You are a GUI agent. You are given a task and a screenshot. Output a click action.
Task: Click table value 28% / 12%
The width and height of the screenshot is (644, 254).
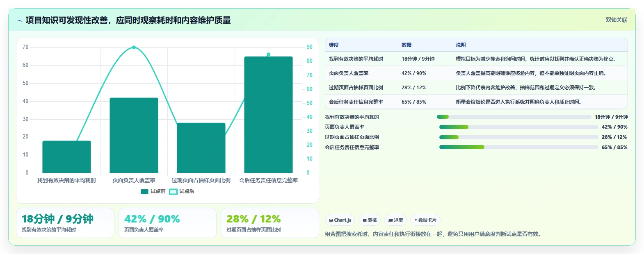tap(414, 88)
